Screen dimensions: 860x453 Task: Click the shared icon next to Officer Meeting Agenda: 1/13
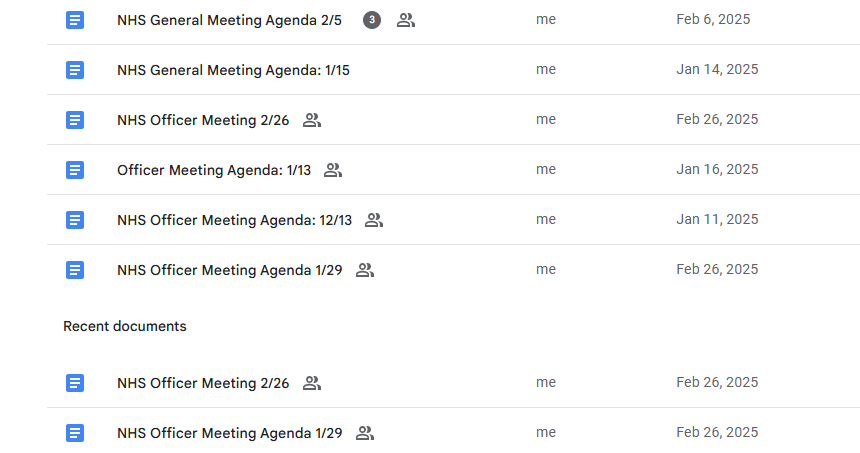tap(333, 170)
